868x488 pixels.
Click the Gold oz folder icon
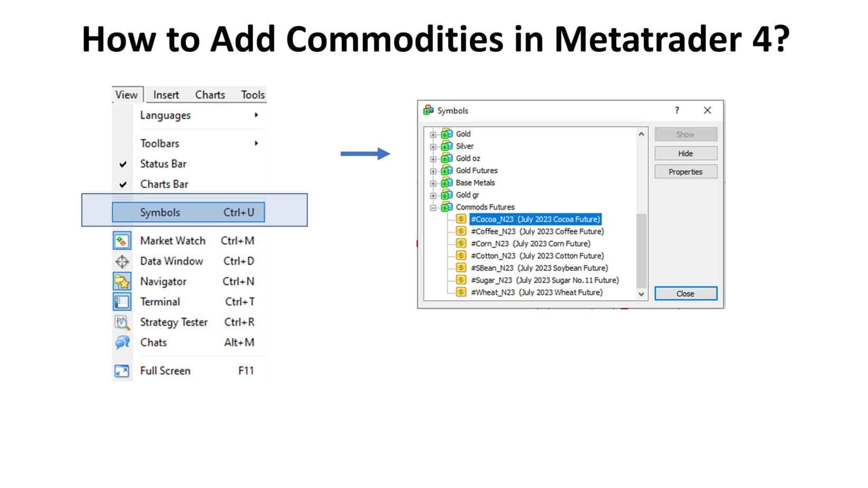(447, 158)
